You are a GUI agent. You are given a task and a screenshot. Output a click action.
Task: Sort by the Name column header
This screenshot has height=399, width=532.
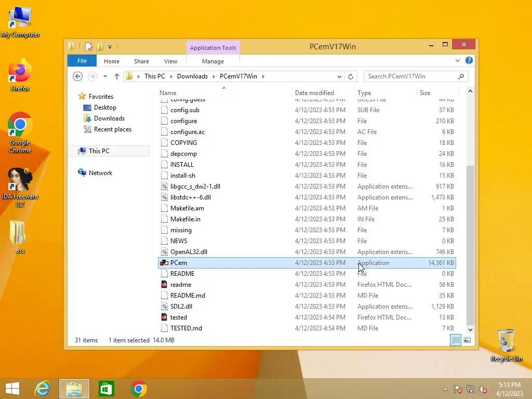point(224,92)
